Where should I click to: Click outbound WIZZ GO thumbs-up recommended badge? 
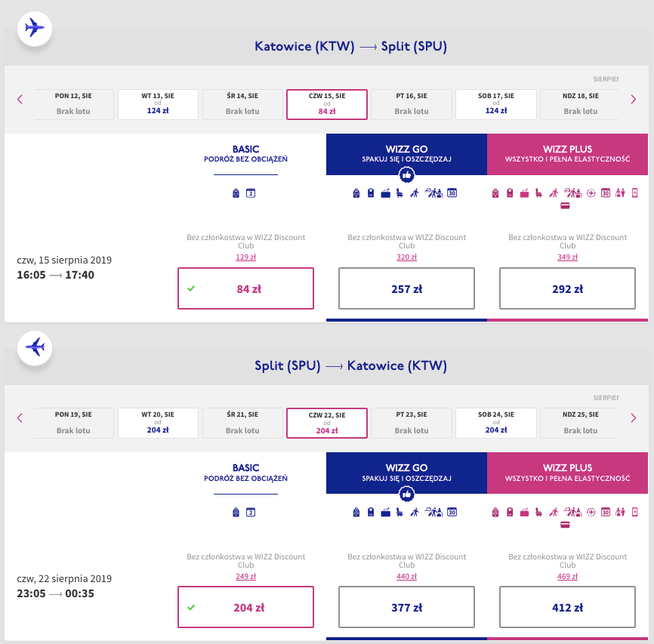(x=406, y=174)
